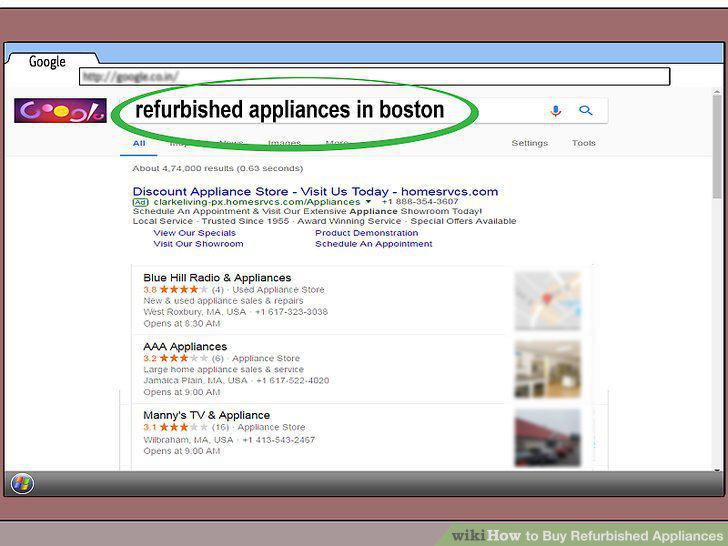
Task: Click the clarkeliving-px.homesrvcs.com ad URL
Action: 257,202
